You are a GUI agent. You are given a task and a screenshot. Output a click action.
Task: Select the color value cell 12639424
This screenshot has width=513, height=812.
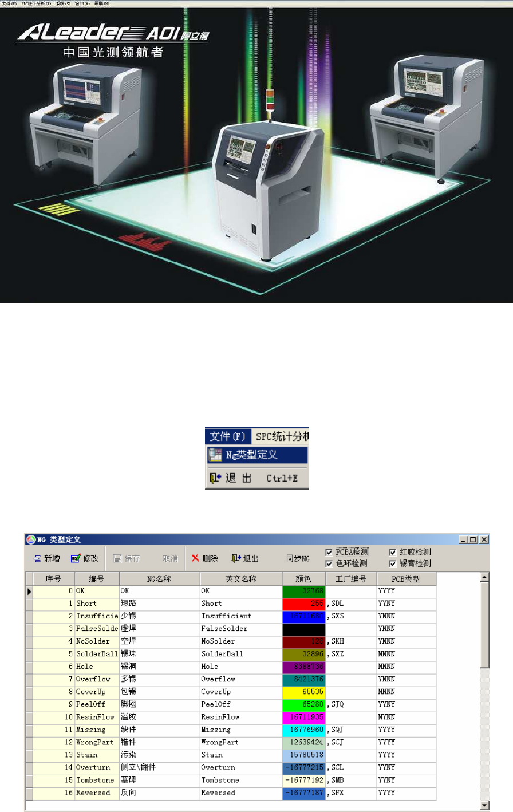pyautogui.click(x=304, y=742)
